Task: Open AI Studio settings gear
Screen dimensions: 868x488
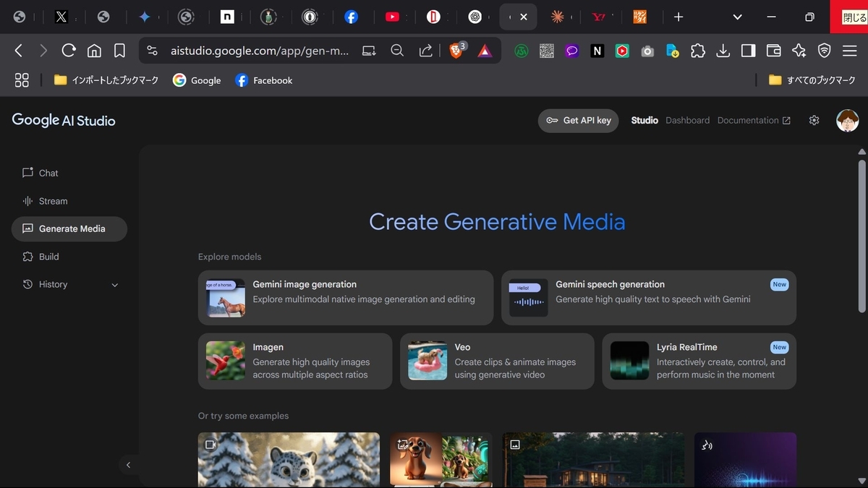Action: 814,121
